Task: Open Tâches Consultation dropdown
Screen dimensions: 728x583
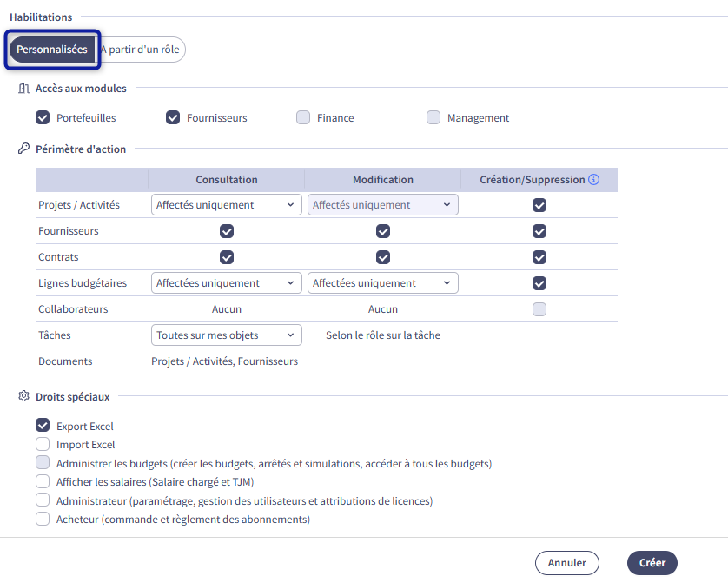Action: pyautogui.click(x=227, y=335)
